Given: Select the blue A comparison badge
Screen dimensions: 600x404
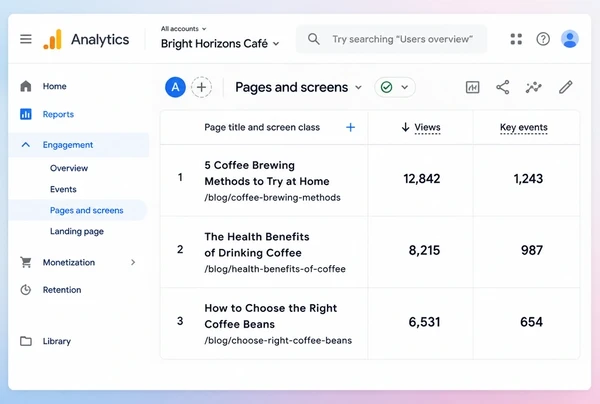Looking at the screenshot, I should point(175,87).
